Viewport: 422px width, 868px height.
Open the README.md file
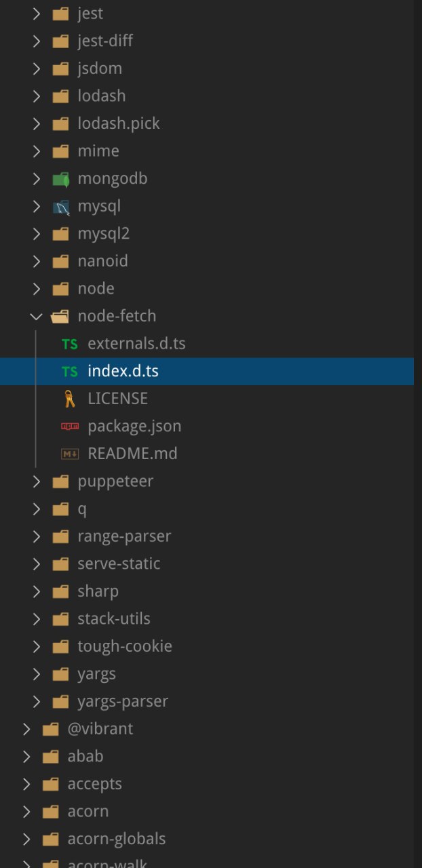pos(132,454)
